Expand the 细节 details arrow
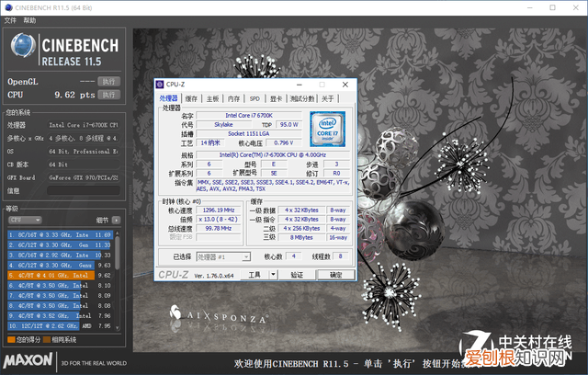 pos(115,221)
